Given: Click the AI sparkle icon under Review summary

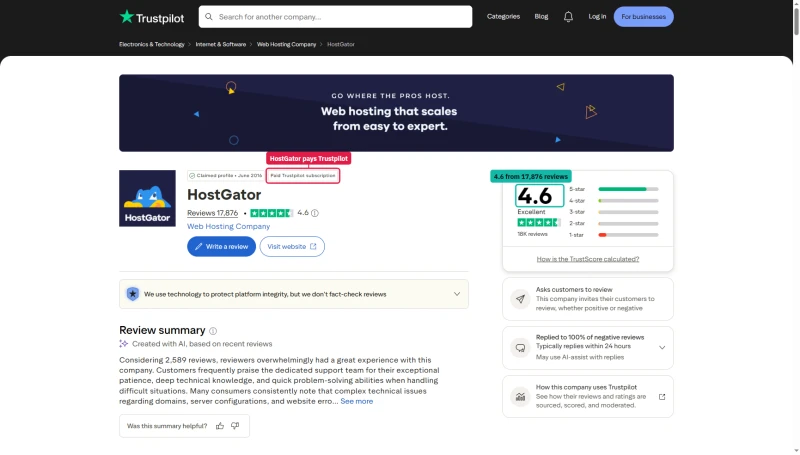Looking at the screenshot, I should tap(123, 344).
